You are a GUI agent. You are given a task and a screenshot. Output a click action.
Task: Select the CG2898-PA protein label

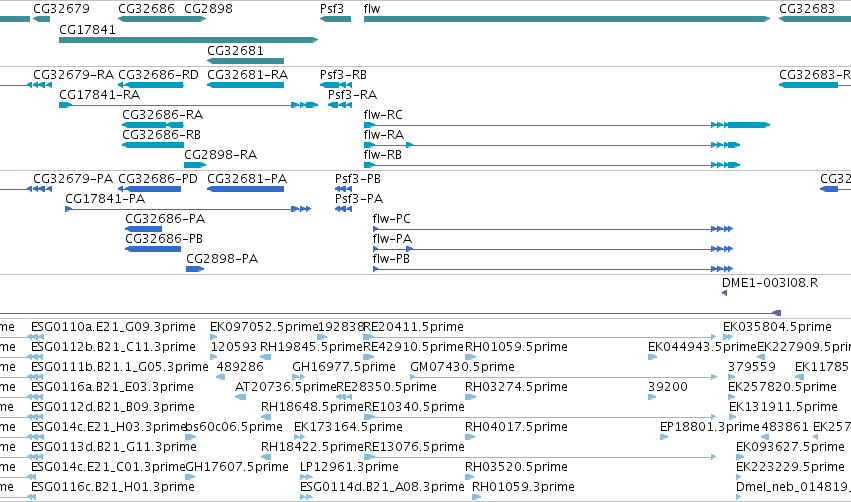222,259
